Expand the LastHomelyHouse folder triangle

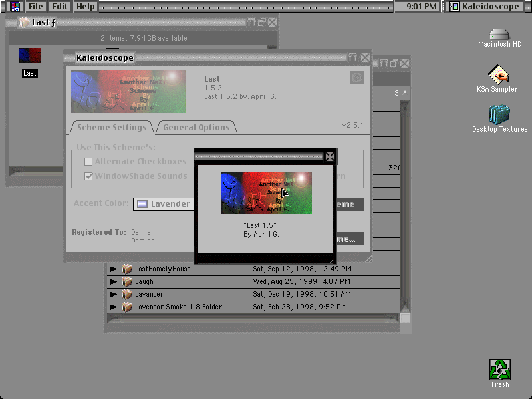(x=113, y=269)
